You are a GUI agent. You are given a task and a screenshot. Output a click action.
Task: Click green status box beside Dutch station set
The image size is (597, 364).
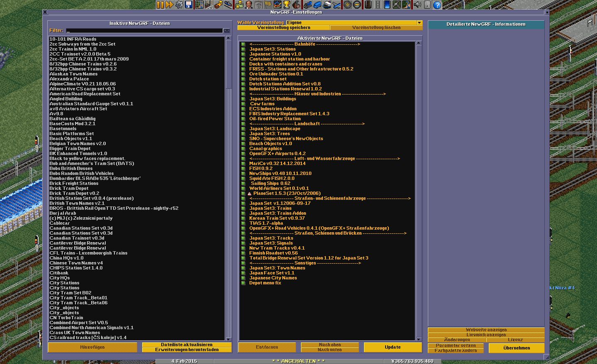tap(243, 79)
